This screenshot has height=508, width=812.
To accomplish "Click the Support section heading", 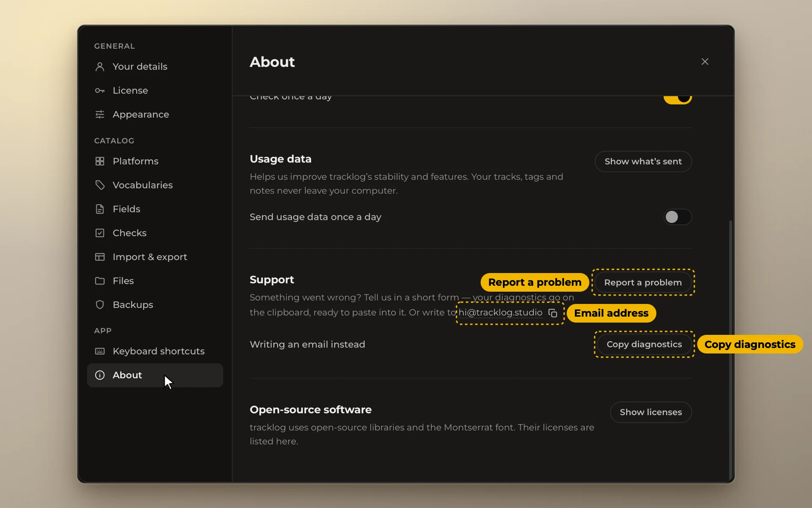I will pos(272,280).
